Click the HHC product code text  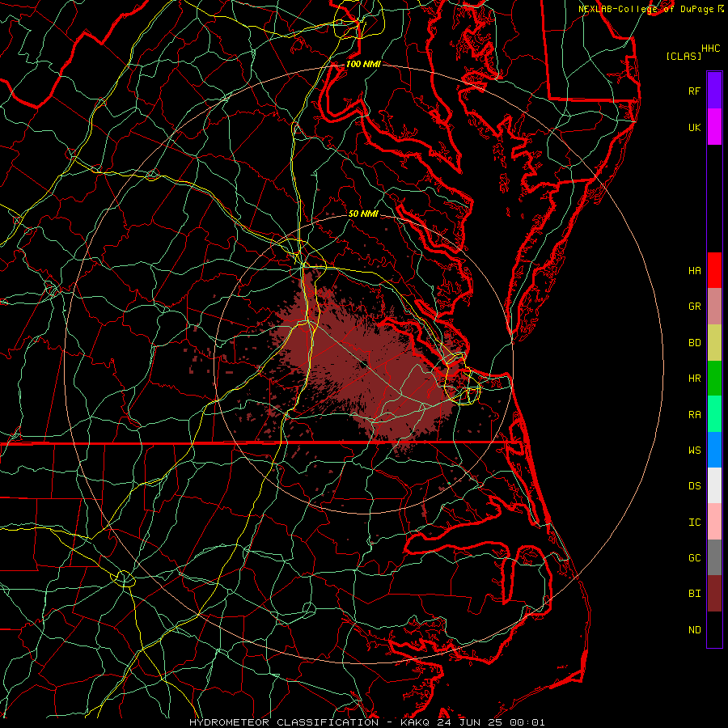710,48
